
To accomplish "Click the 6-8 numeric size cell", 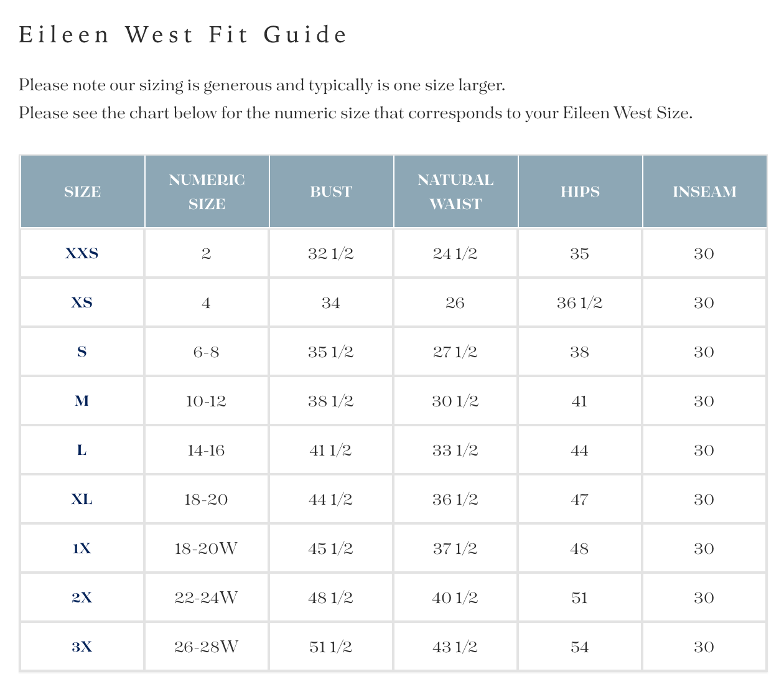I will tap(206, 352).
